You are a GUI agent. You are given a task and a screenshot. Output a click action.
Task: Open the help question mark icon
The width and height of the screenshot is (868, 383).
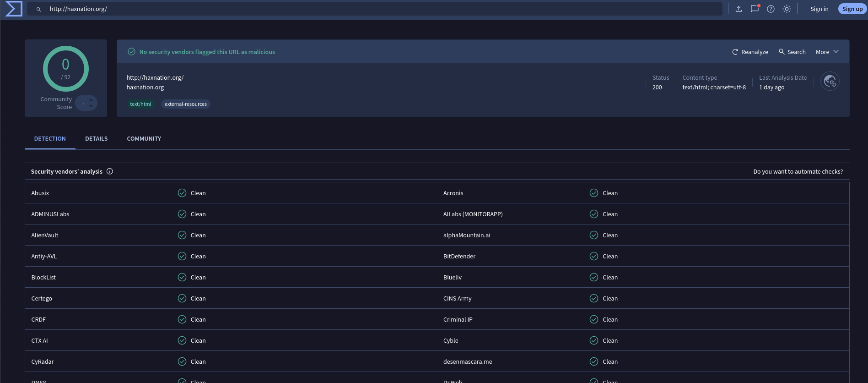pos(771,9)
